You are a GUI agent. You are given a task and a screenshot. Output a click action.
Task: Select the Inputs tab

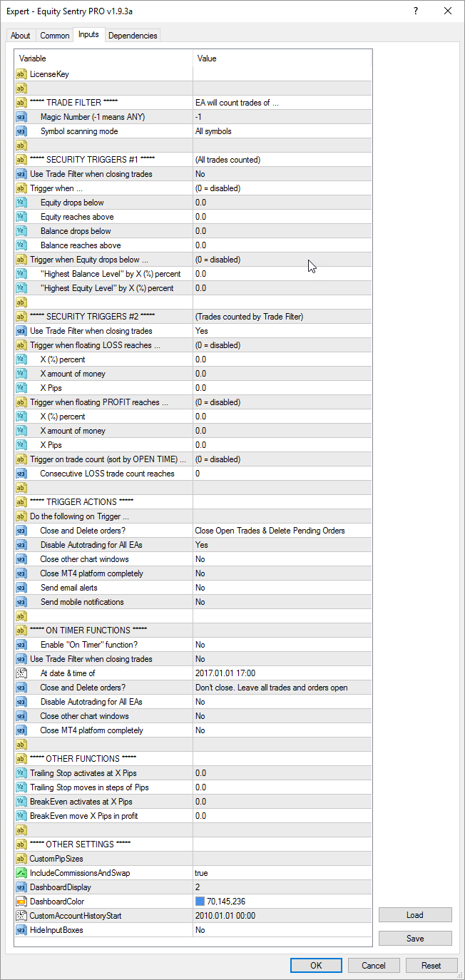tap(88, 35)
